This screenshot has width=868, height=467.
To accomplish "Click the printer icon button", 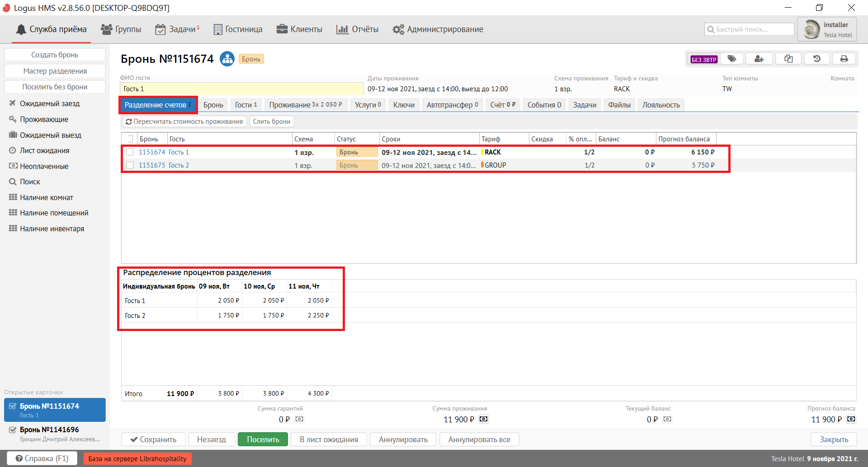I will pyautogui.click(x=844, y=59).
